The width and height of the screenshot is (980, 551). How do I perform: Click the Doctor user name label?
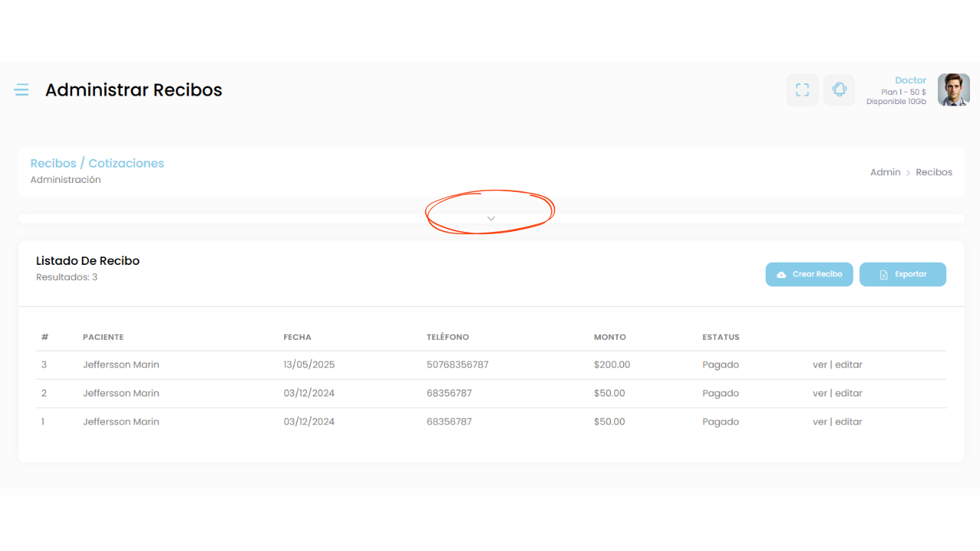[910, 80]
